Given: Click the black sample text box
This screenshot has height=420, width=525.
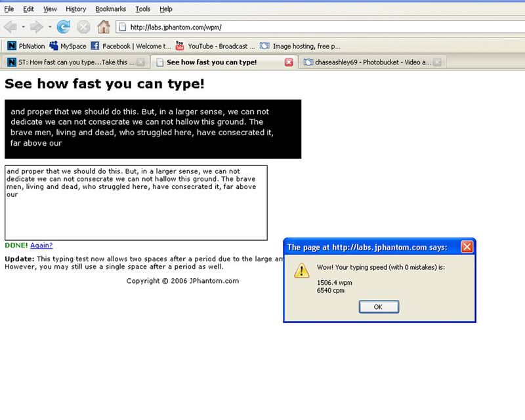Looking at the screenshot, I should [x=153, y=129].
